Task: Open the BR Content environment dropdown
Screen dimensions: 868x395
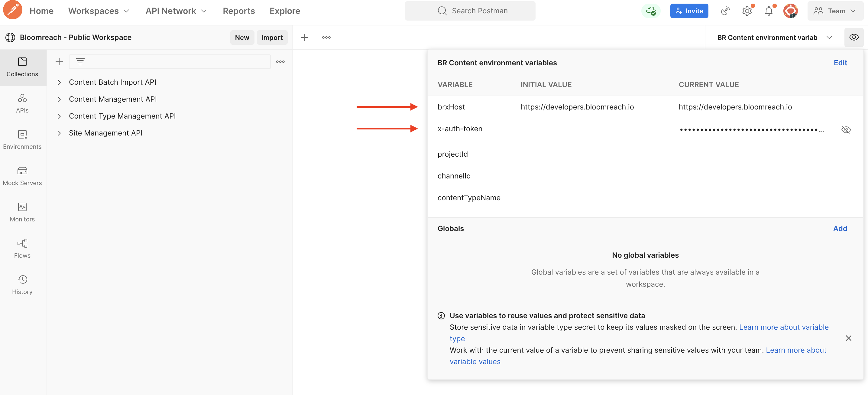Action: point(829,38)
